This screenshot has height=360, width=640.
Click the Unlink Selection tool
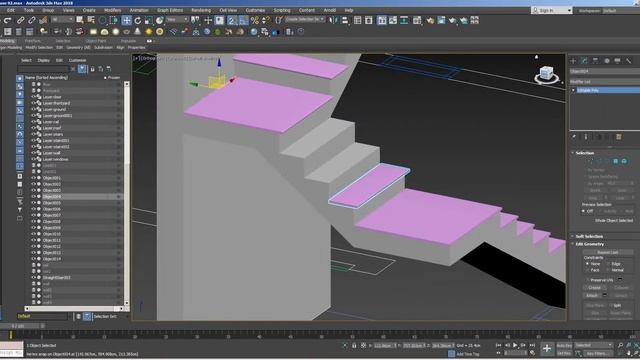tap(32, 20)
